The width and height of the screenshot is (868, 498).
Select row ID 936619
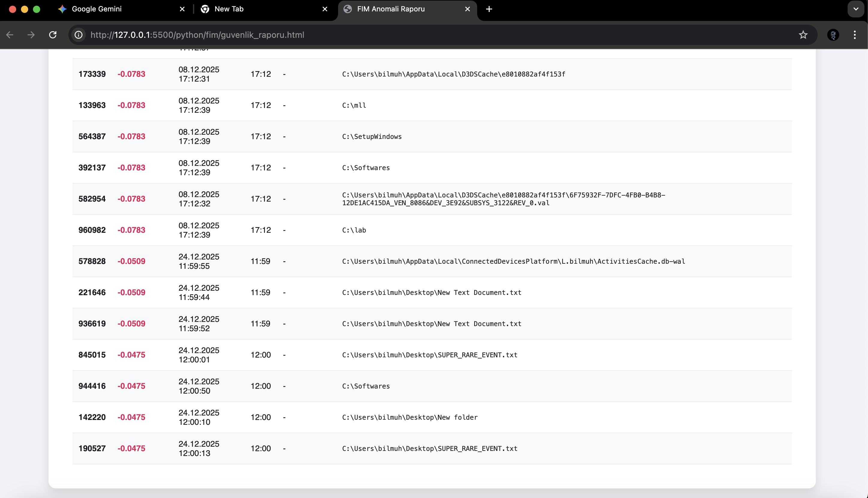[x=92, y=324]
